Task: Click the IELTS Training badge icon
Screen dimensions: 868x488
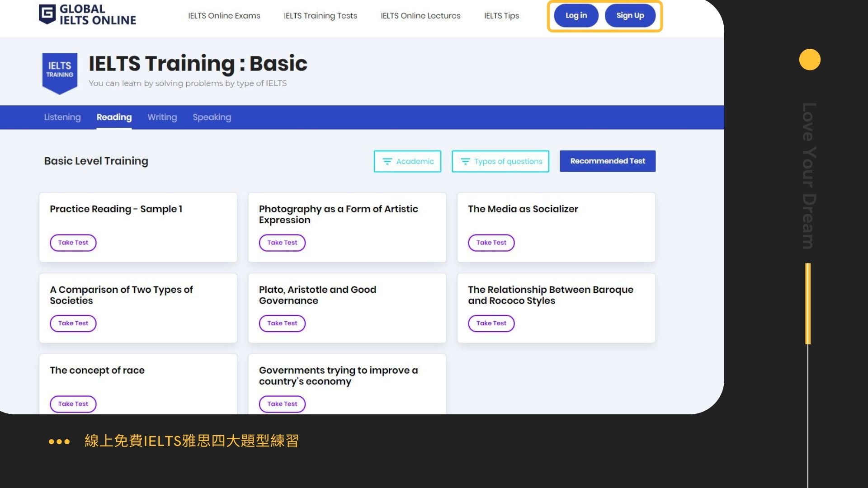Action: (x=60, y=72)
